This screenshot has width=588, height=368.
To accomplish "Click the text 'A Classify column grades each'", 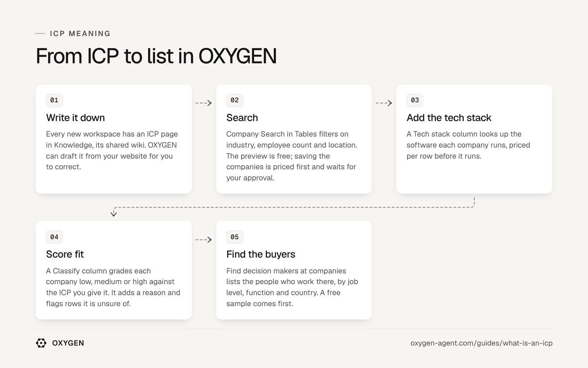I will 98,271.
